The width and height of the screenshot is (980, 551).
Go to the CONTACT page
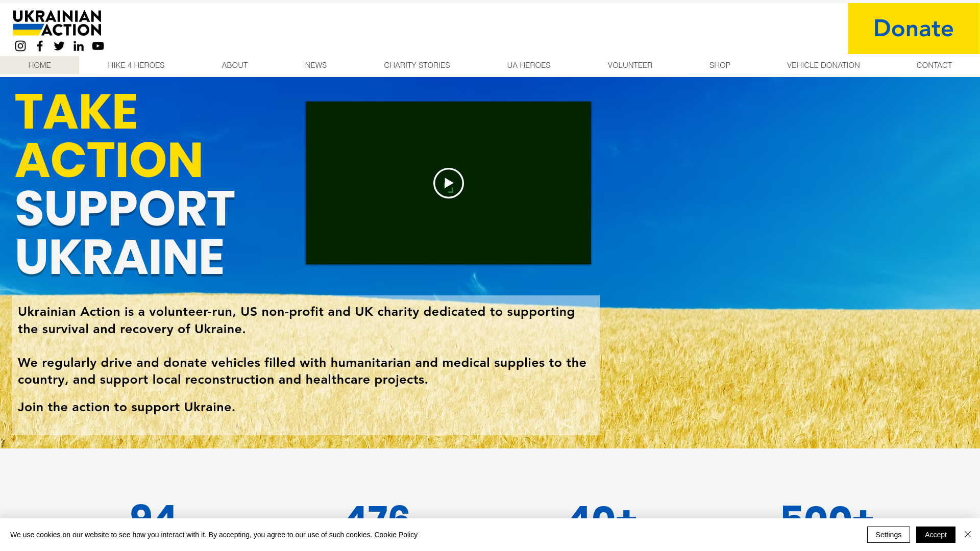pos(934,65)
